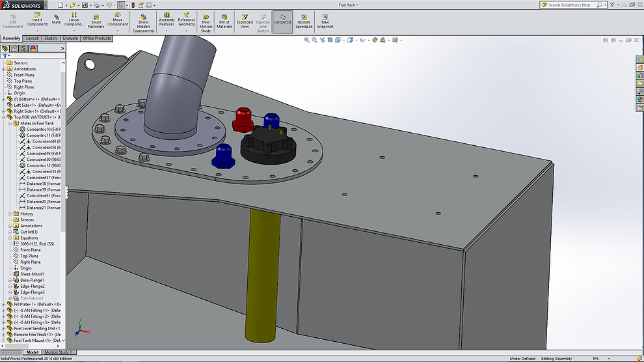
Task: Toggle Show Hidden Components
Action: click(143, 21)
